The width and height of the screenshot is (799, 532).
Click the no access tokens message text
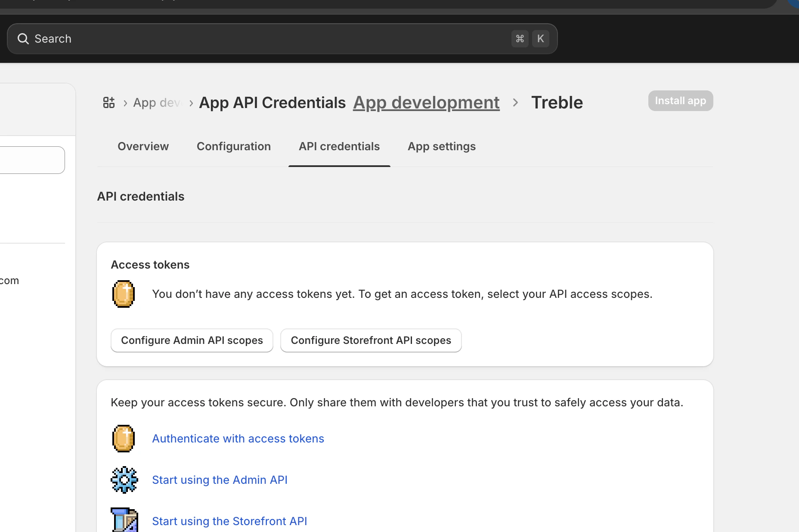point(402,294)
